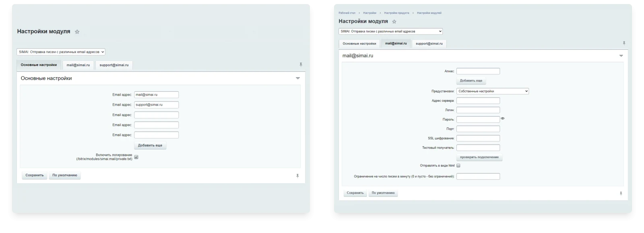The height and width of the screenshot is (233, 644).
Task: Pin the left panel bottom button bar
Action: coord(297,176)
